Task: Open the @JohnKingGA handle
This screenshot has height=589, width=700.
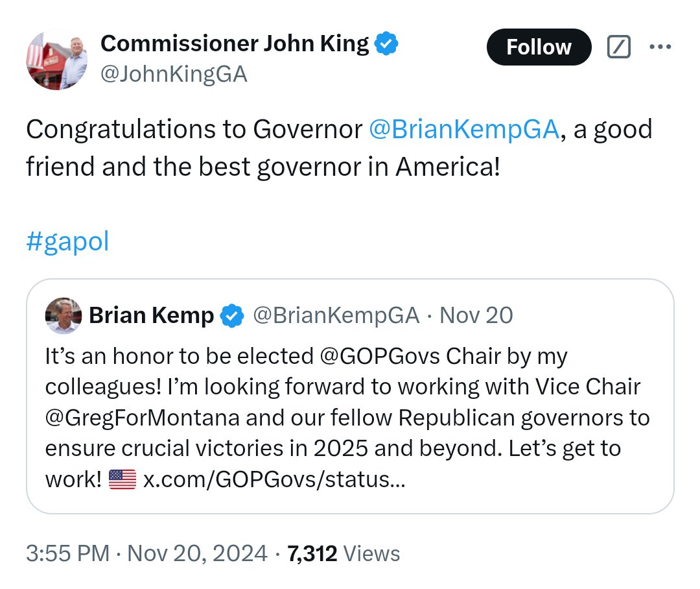Action: pyautogui.click(x=174, y=75)
